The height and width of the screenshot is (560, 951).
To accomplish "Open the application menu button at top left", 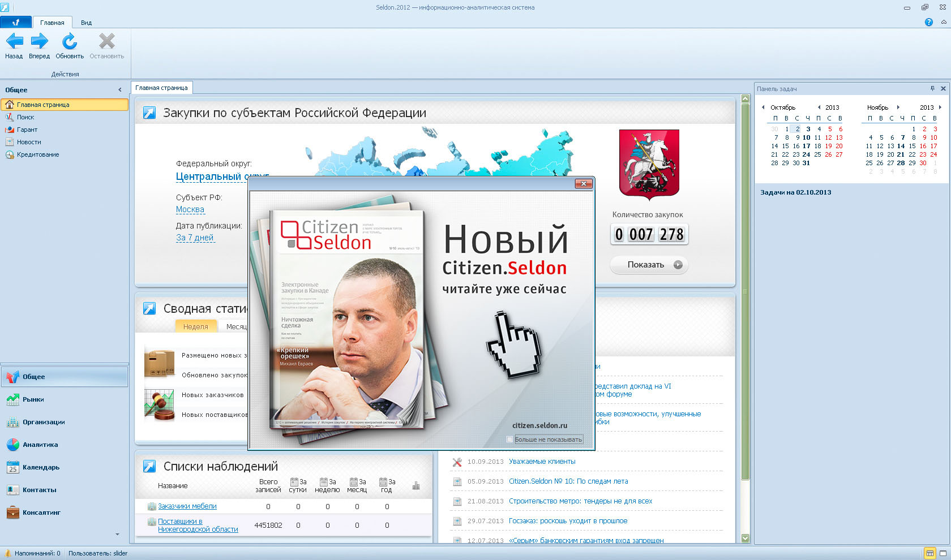I will coord(16,22).
